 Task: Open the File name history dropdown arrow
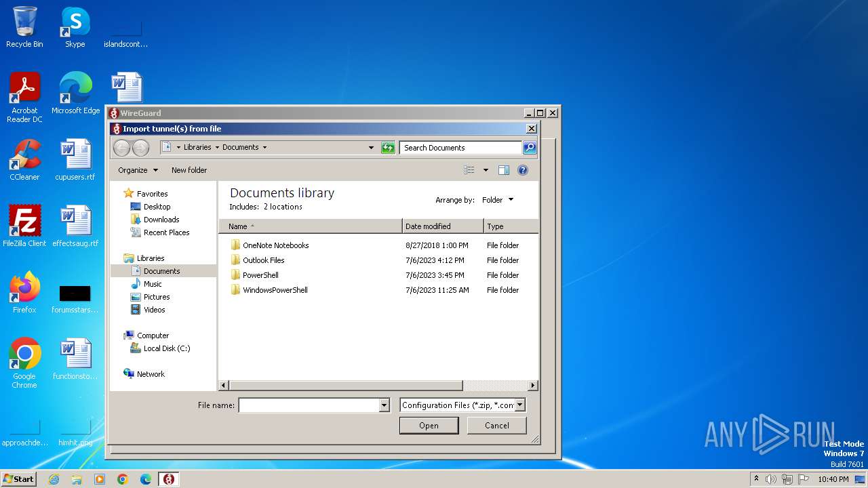tap(384, 405)
